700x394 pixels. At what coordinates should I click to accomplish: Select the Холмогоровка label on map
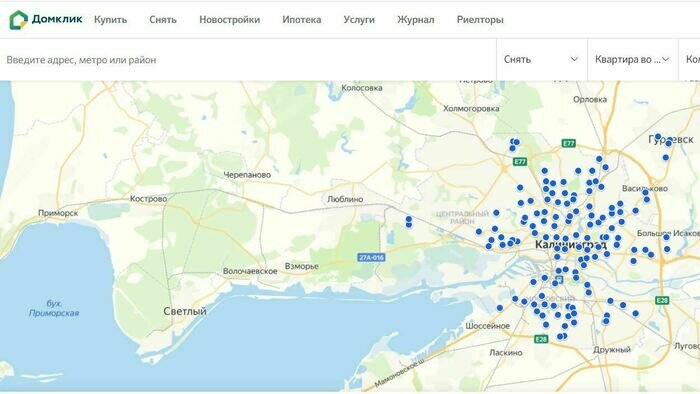[x=471, y=108]
